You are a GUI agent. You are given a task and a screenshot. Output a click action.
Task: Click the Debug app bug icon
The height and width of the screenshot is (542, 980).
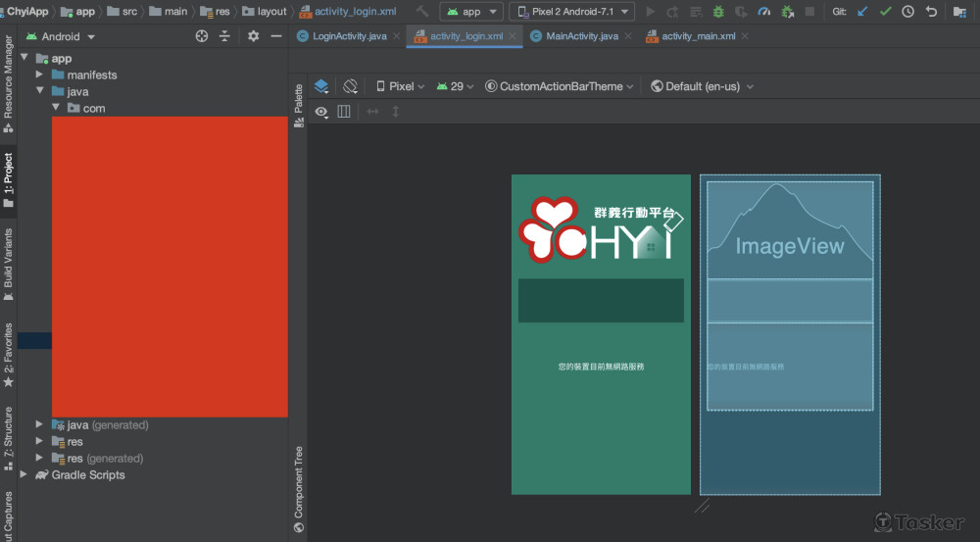[719, 12]
